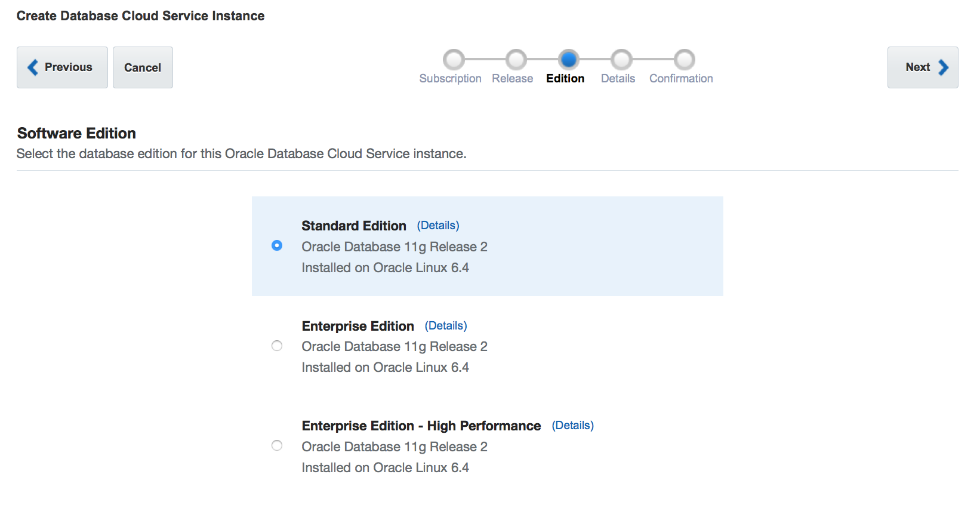This screenshot has height=505, width=980.
Task: Open Details link for High Performance edition
Action: coord(573,426)
